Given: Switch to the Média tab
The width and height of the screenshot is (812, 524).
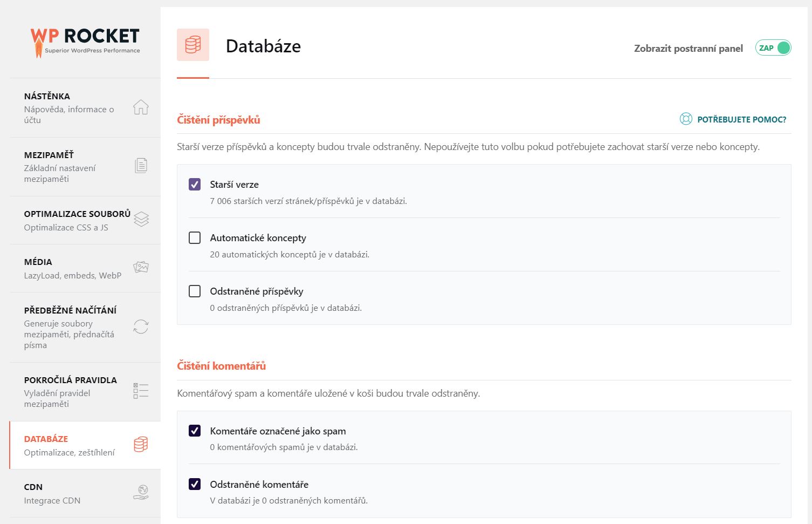Looking at the screenshot, I should [x=85, y=268].
